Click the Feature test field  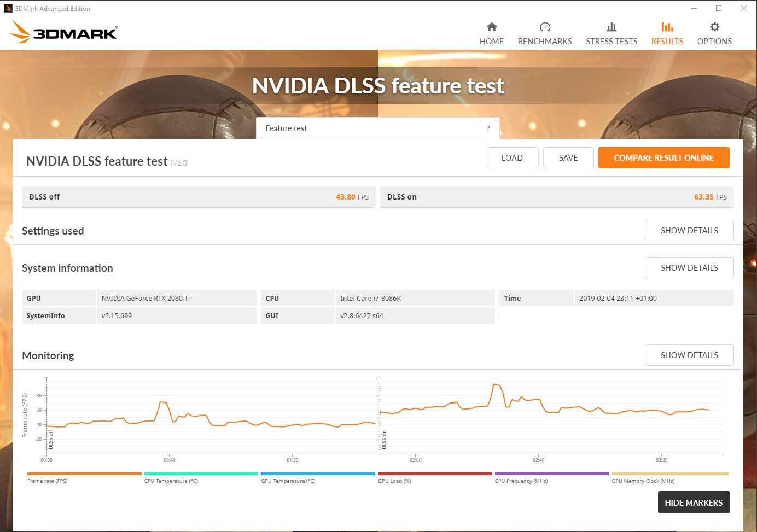click(378, 128)
